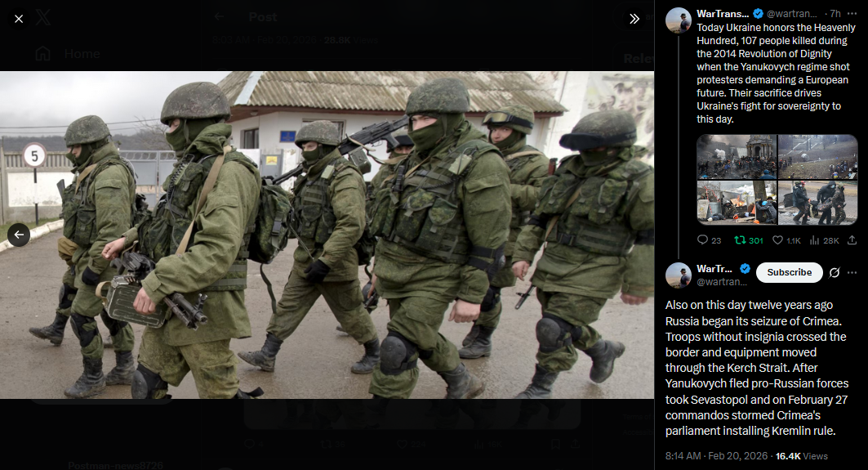Click the Grok icon beside Subscribe
This screenshot has height=470, width=868.
pos(835,273)
